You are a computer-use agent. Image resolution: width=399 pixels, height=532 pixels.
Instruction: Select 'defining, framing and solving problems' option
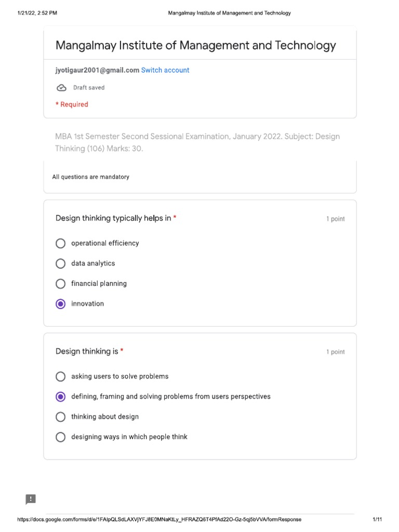click(x=61, y=396)
